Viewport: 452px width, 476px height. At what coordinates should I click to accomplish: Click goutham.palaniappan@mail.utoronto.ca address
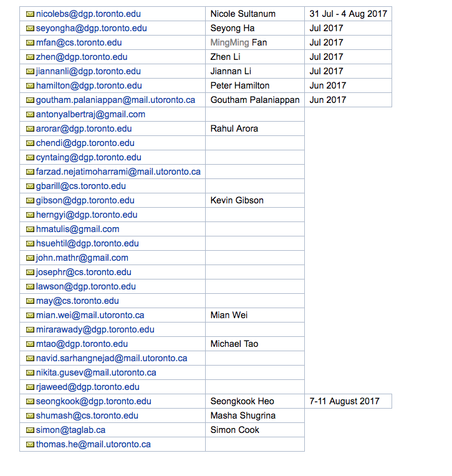click(115, 100)
